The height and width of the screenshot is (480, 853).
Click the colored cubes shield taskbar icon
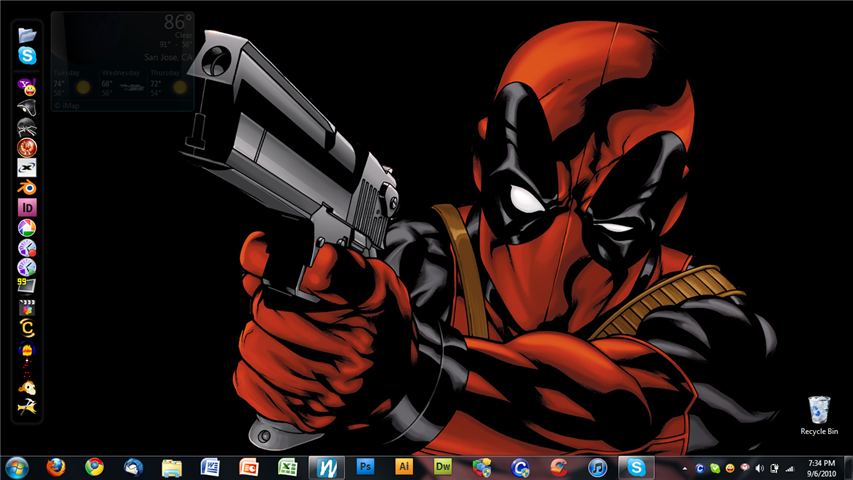(x=481, y=467)
